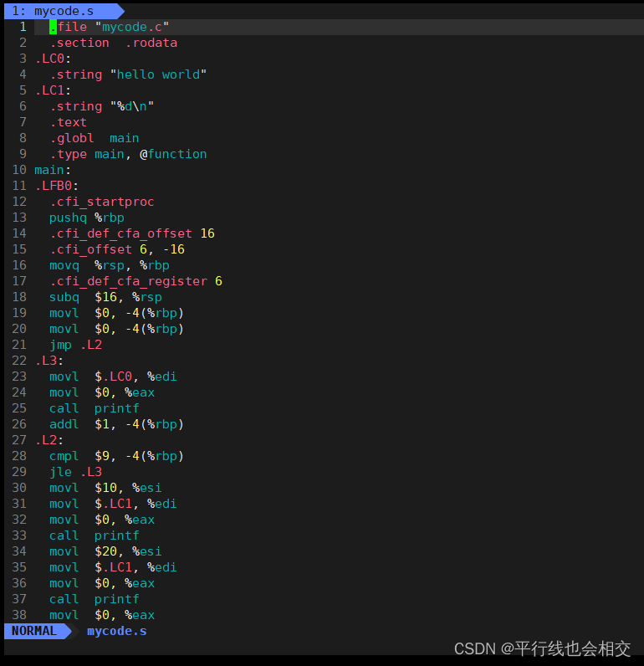Click 'movl $10, %esi' instruction

(x=105, y=488)
